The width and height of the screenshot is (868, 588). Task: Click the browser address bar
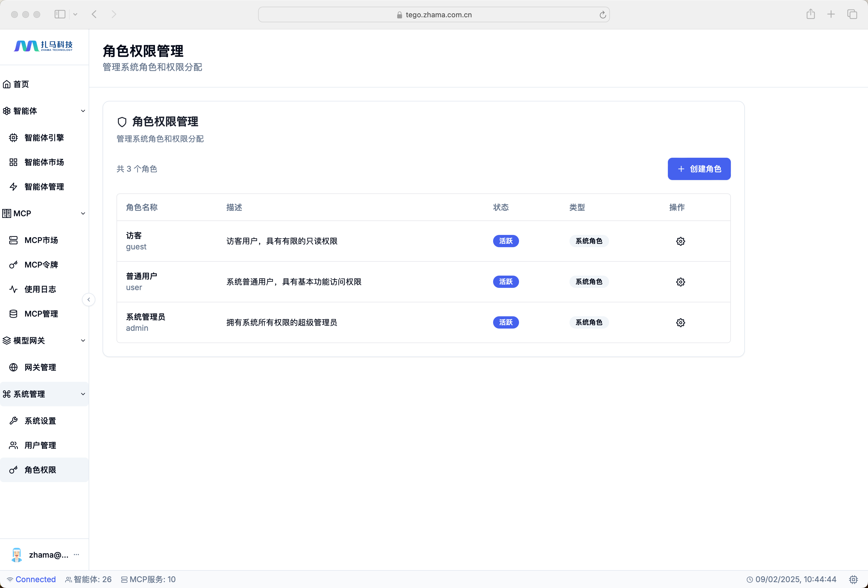click(x=433, y=14)
